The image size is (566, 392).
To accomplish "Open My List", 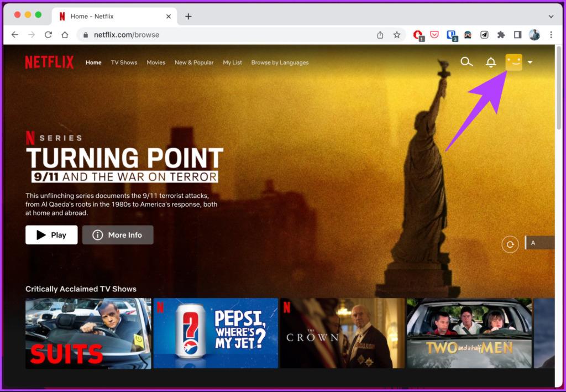I will [233, 62].
